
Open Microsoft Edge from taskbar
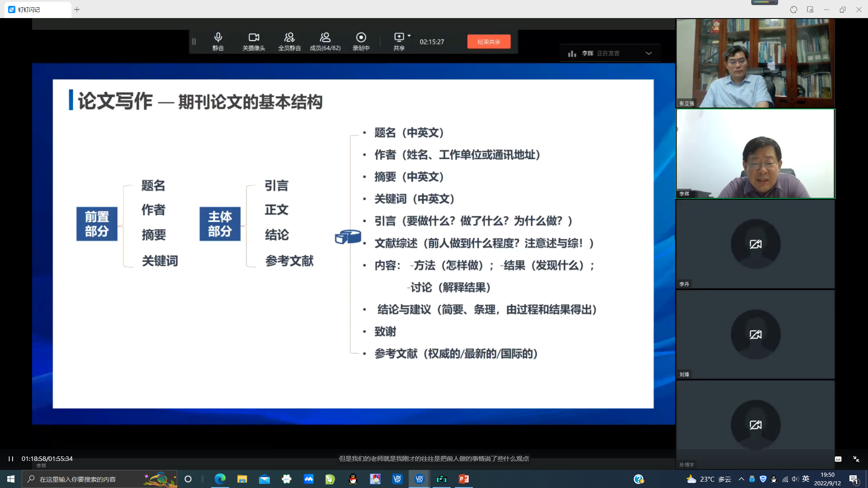click(220, 479)
